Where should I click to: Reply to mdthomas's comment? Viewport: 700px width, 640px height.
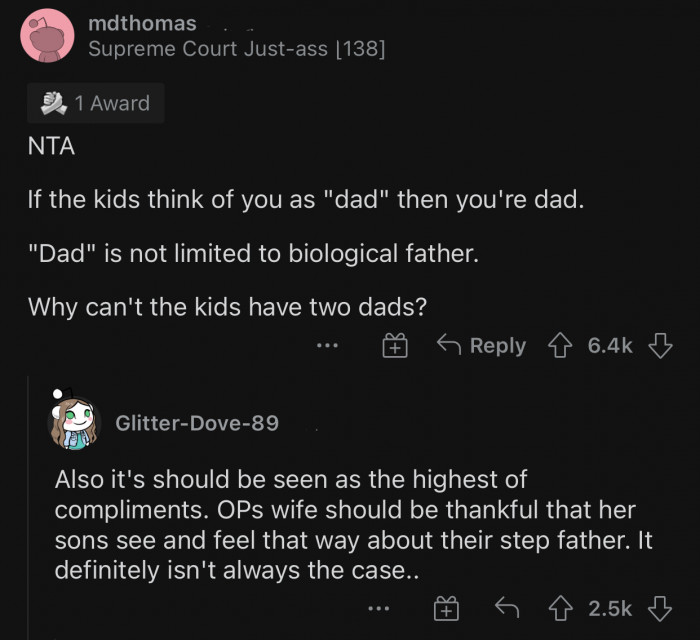(483, 346)
